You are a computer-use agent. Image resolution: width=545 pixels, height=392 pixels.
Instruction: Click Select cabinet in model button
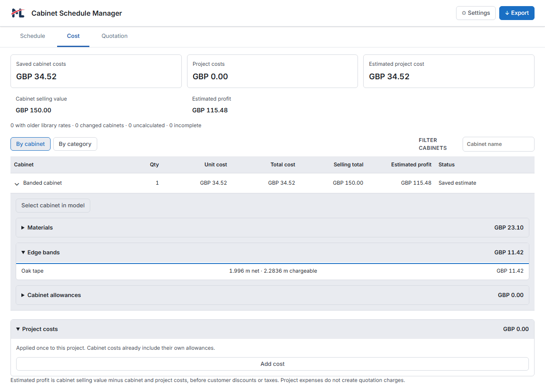point(53,206)
